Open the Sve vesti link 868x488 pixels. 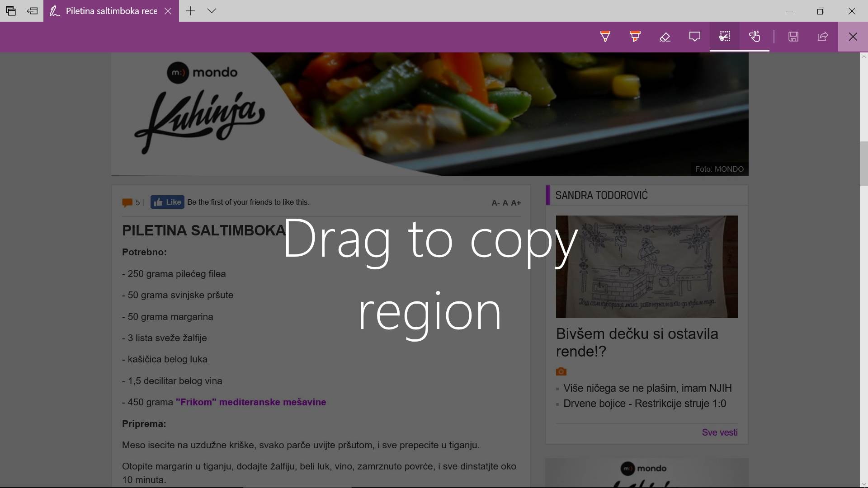[719, 432]
